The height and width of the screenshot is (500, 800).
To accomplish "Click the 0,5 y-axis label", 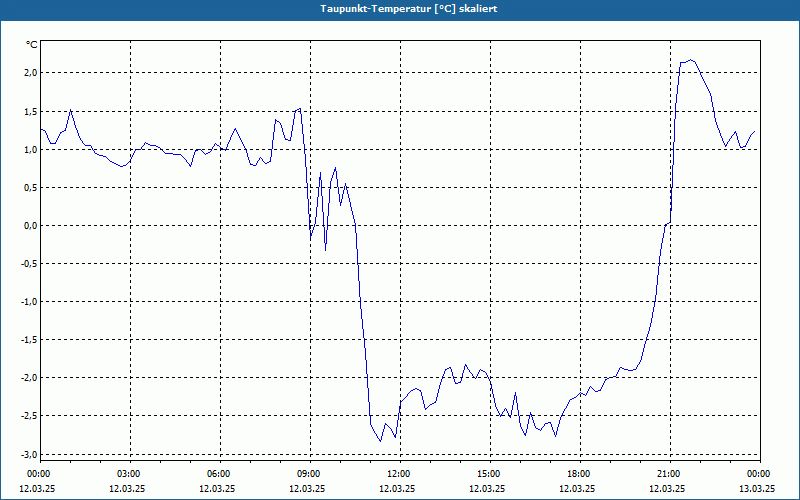I will click(x=31, y=188).
